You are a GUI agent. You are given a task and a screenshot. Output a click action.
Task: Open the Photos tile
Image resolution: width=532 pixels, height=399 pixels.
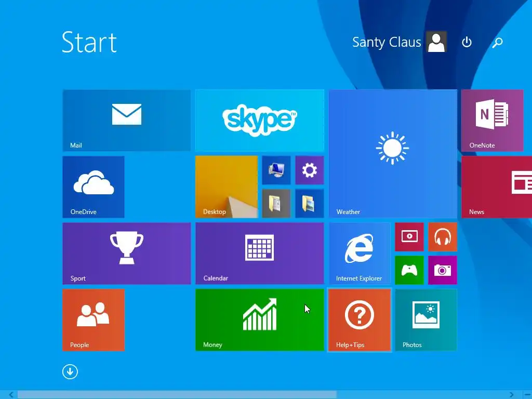(x=426, y=320)
